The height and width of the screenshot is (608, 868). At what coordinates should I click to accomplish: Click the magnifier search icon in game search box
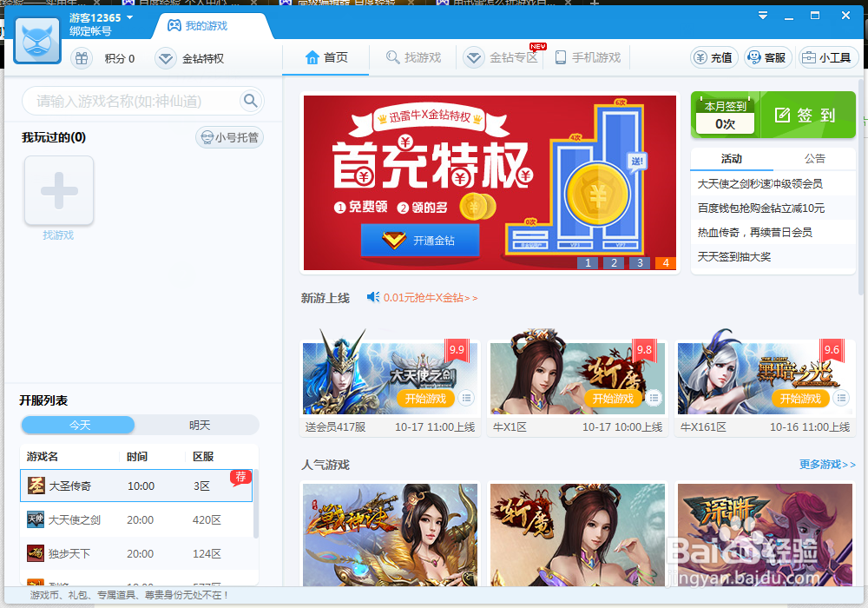(251, 101)
